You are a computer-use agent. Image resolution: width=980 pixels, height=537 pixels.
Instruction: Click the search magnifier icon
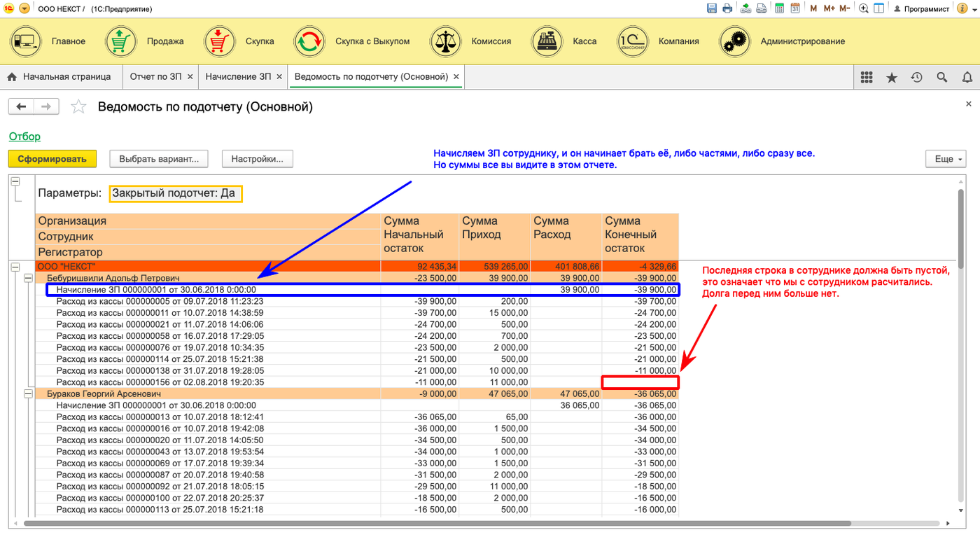tap(941, 78)
